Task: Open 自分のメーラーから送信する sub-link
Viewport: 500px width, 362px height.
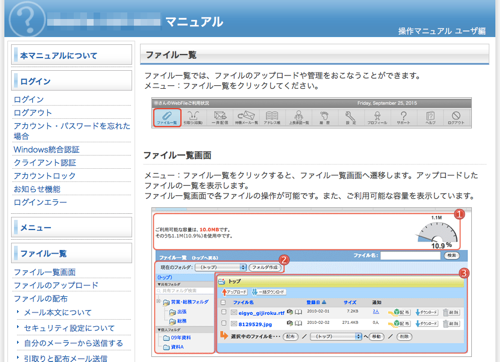Action: tap(73, 343)
